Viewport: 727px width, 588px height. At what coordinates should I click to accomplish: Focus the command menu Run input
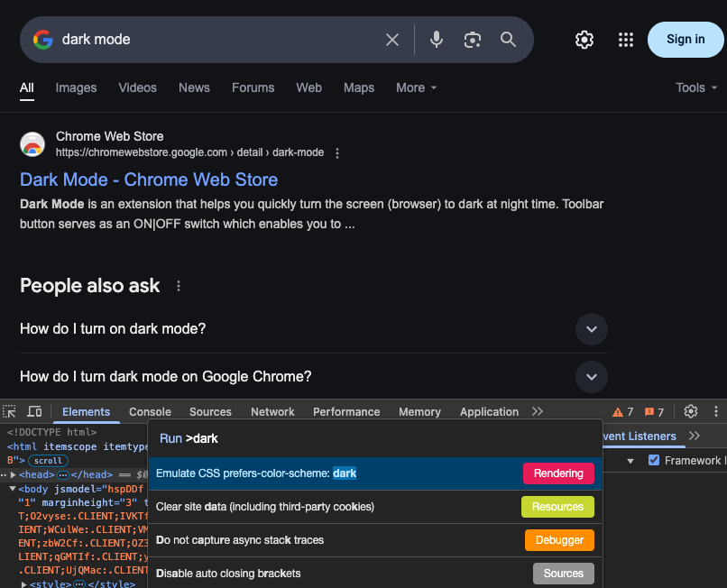coord(375,438)
